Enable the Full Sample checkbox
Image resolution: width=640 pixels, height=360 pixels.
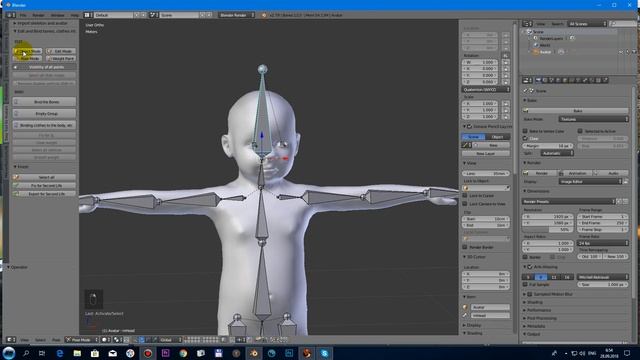tap(525, 284)
